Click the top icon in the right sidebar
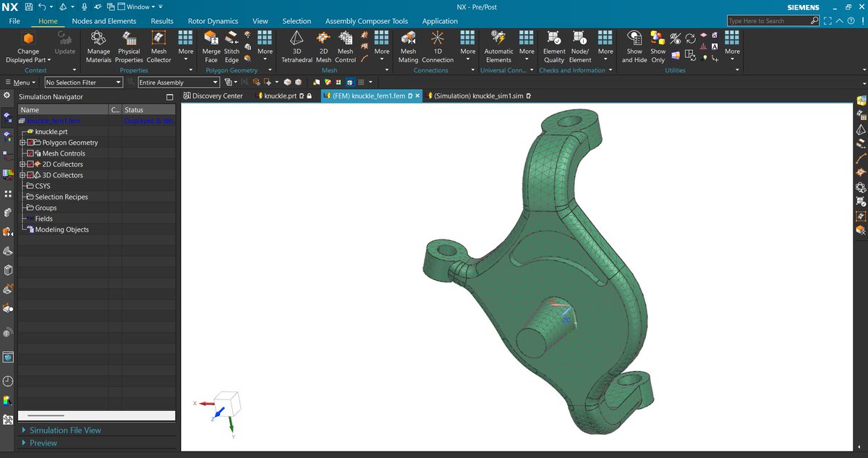This screenshot has height=458, width=868. [x=861, y=100]
